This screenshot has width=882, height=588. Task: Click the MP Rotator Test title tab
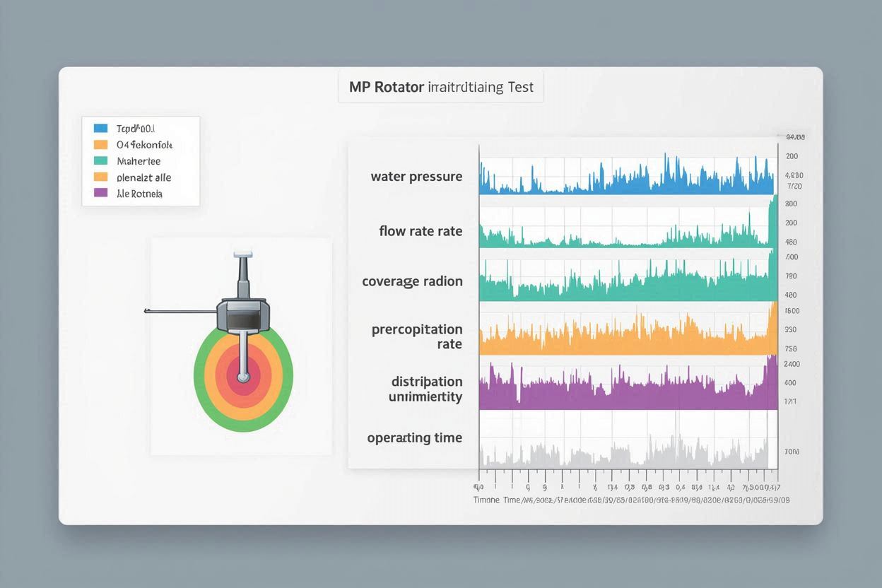(x=440, y=88)
